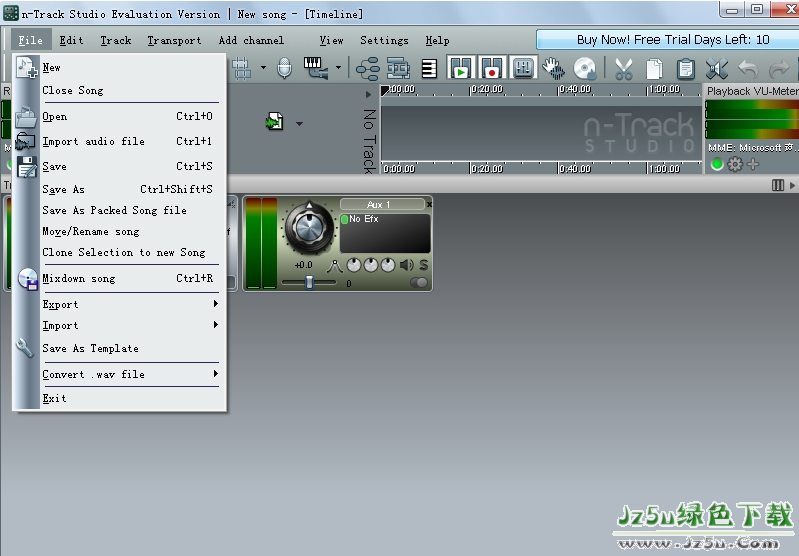The width and height of the screenshot is (799, 556).
Task: Expand the small arrow beside columns icon
Action: [x=792, y=185]
